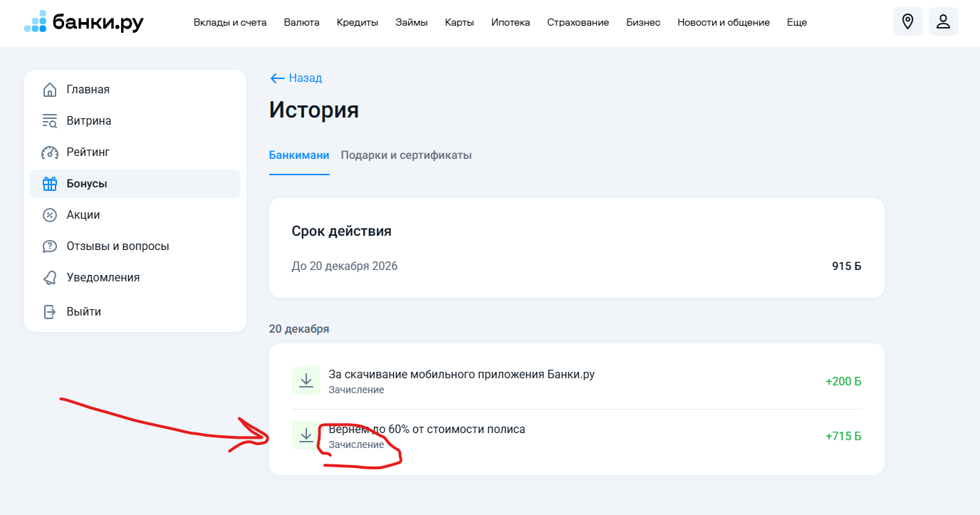Click download icon for mobile app bonus

coord(306,380)
